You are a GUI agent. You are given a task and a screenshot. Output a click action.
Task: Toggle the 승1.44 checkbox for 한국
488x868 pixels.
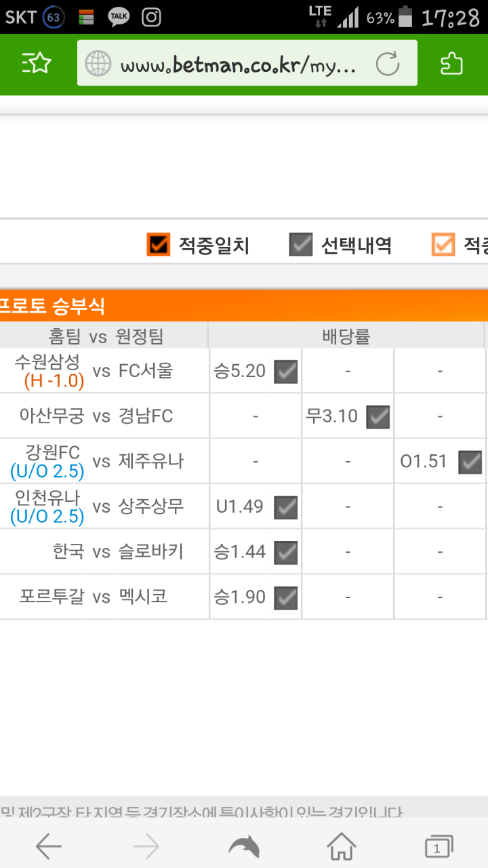[x=285, y=553]
